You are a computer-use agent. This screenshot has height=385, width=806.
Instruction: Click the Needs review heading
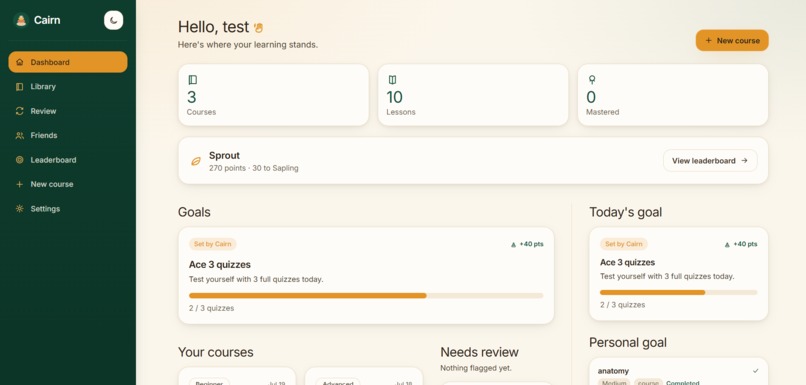479,352
